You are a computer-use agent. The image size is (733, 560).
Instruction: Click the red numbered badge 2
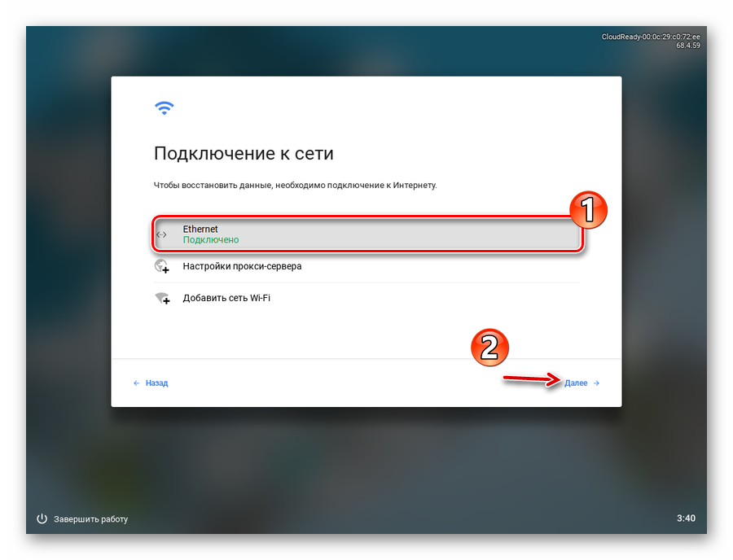click(489, 347)
